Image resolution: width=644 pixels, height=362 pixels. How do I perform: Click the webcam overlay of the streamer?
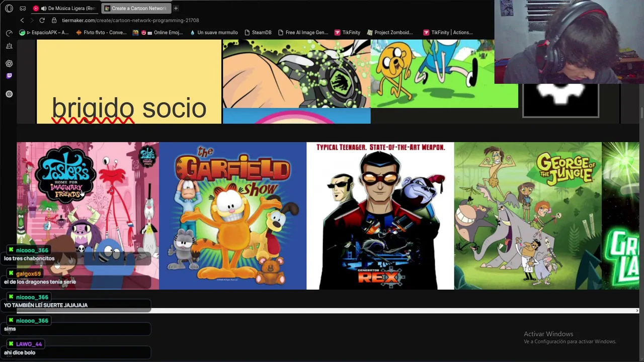[x=569, y=42]
